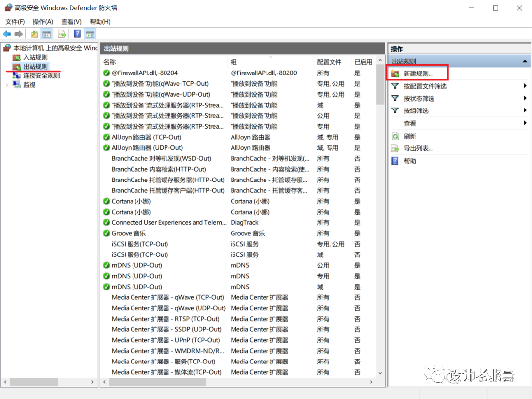Viewport: 532px width, 399px height.
Task: Click green check icon of Groove 音乐
Action: (x=106, y=233)
